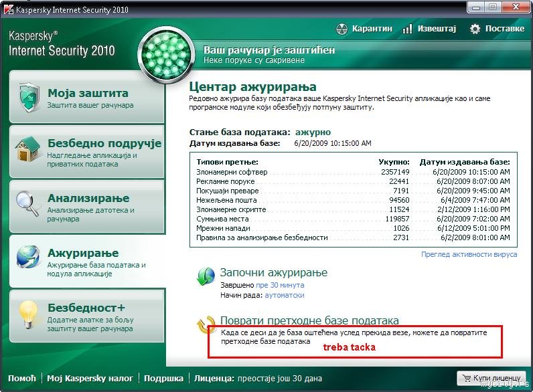Click Започни ажурирање to start the update
Viewport: 533px width, 392px height.
tap(274, 272)
